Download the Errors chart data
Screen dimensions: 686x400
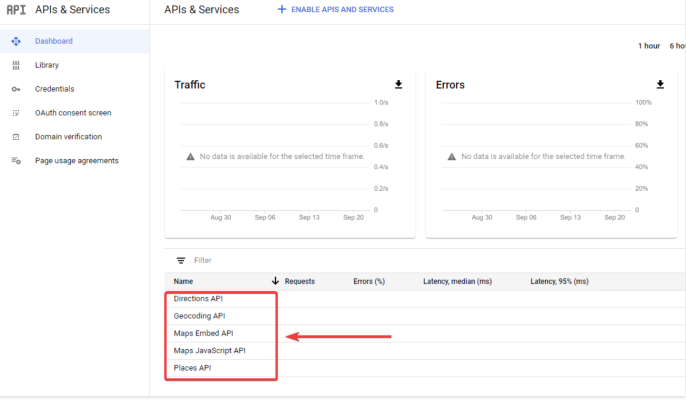[x=660, y=84]
